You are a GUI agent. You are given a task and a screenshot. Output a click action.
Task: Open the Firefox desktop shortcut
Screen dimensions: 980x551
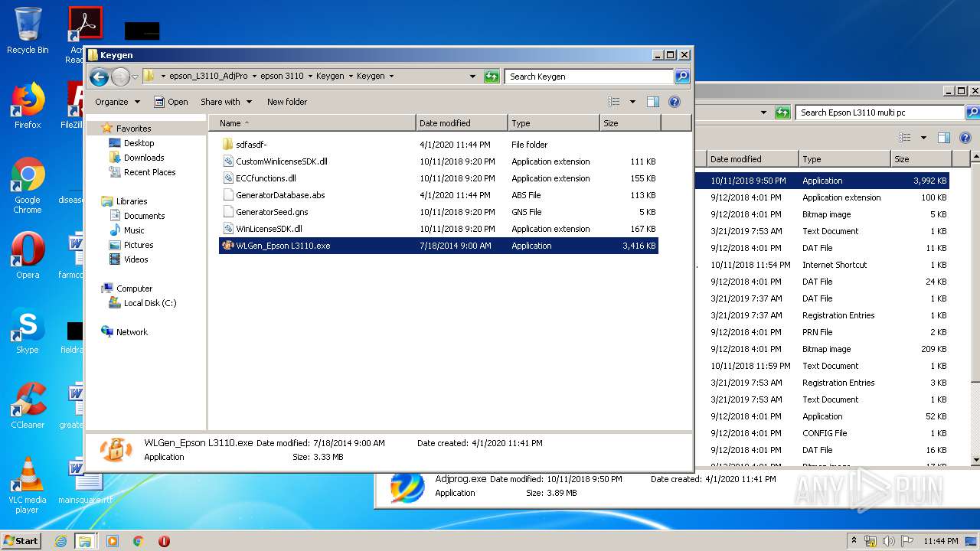point(28,106)
